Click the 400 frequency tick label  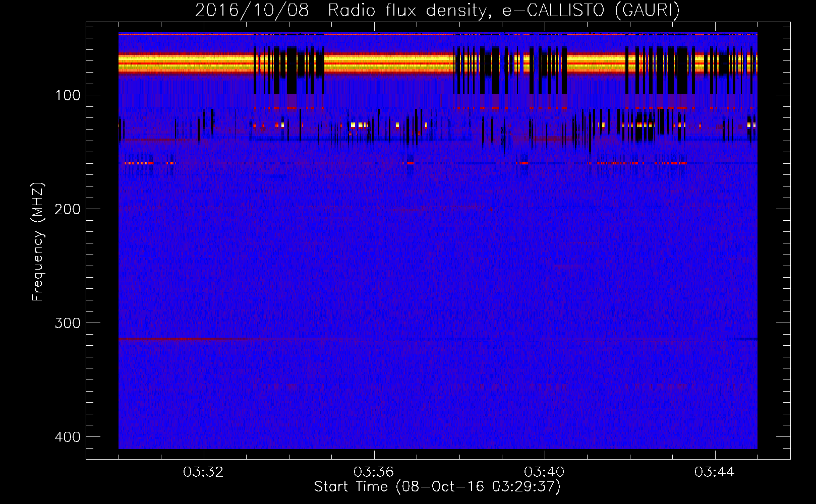[68, 437]
